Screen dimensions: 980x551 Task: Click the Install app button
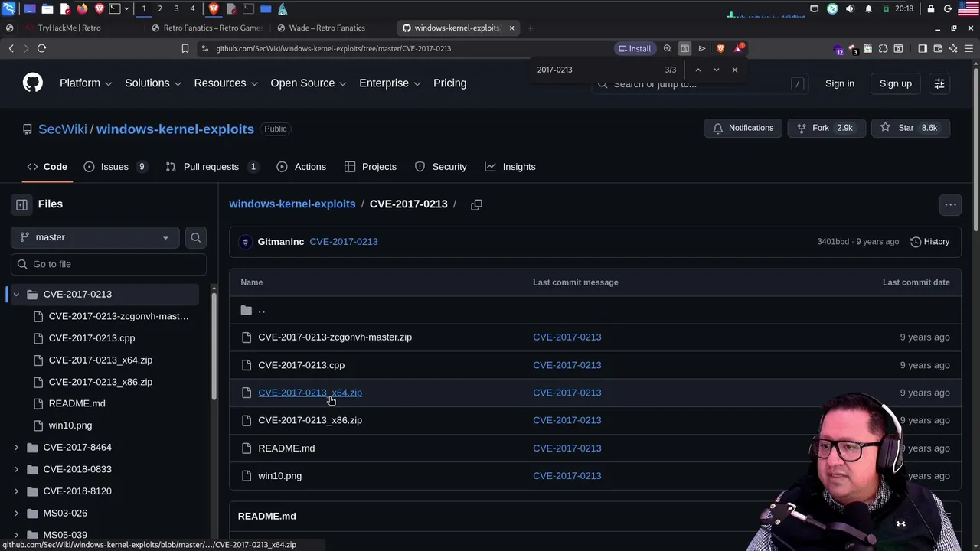pos(635,48)
